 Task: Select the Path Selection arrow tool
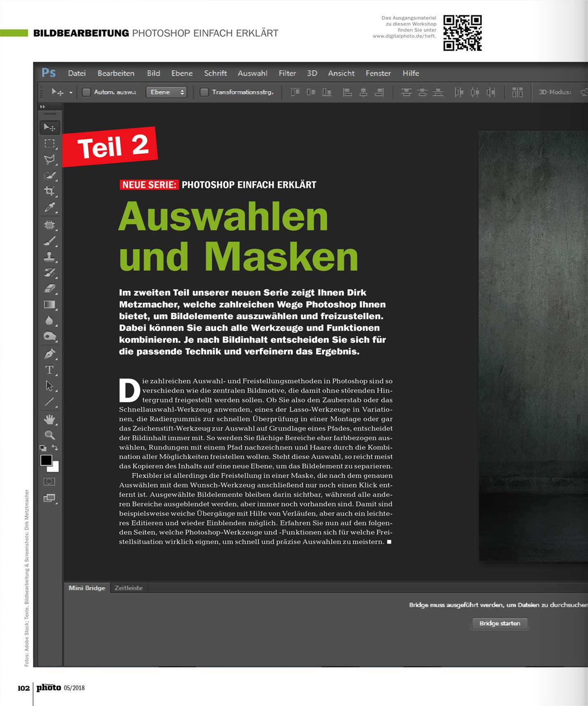pyautogui.click(x=49, y=386)
